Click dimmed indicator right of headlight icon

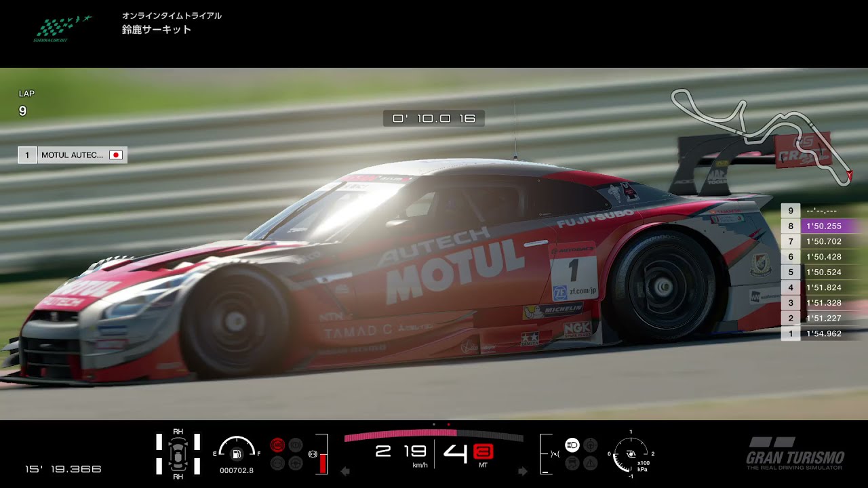pos(590,445)
